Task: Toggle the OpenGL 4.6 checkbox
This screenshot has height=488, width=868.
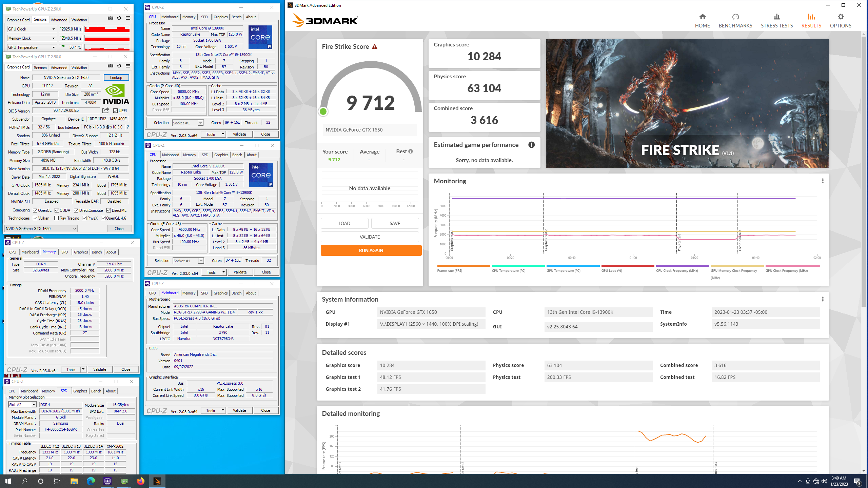Action: point(103,218)
